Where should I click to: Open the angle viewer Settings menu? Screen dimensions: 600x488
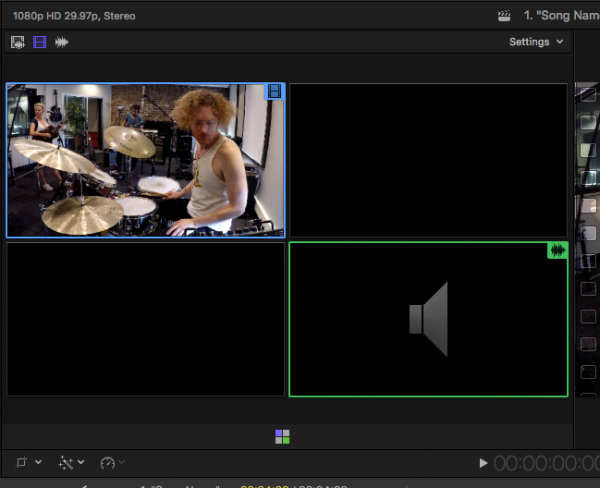[536, 42]
